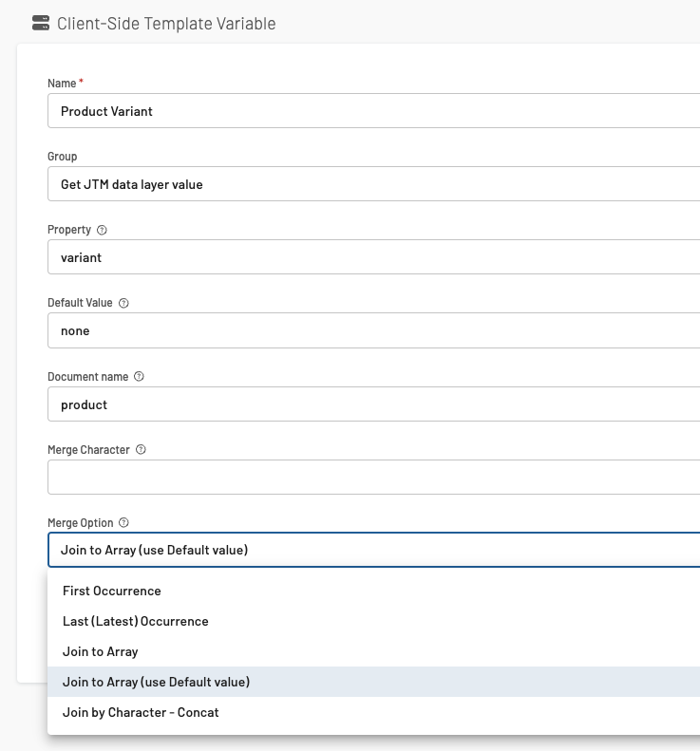700x751 pixels.
Task: Edit the Property field containing variant
Action: pyautogui.click(x=373, y=257)
